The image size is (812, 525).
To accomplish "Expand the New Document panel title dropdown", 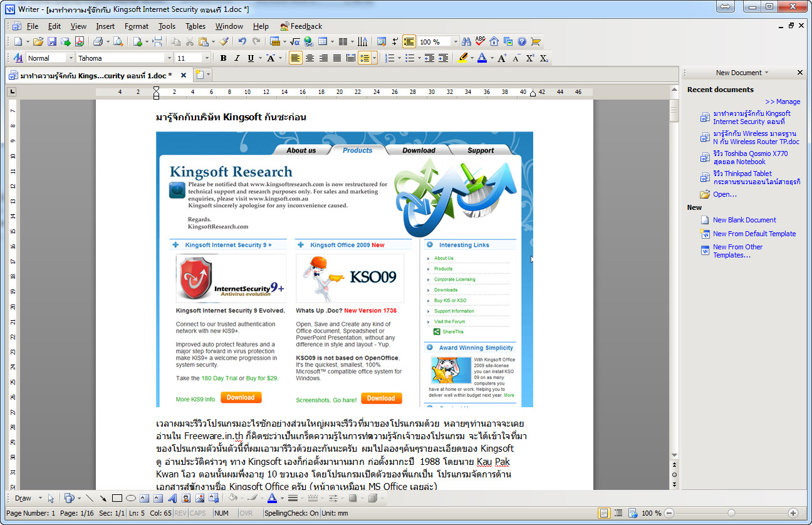I will pos(766,73).
